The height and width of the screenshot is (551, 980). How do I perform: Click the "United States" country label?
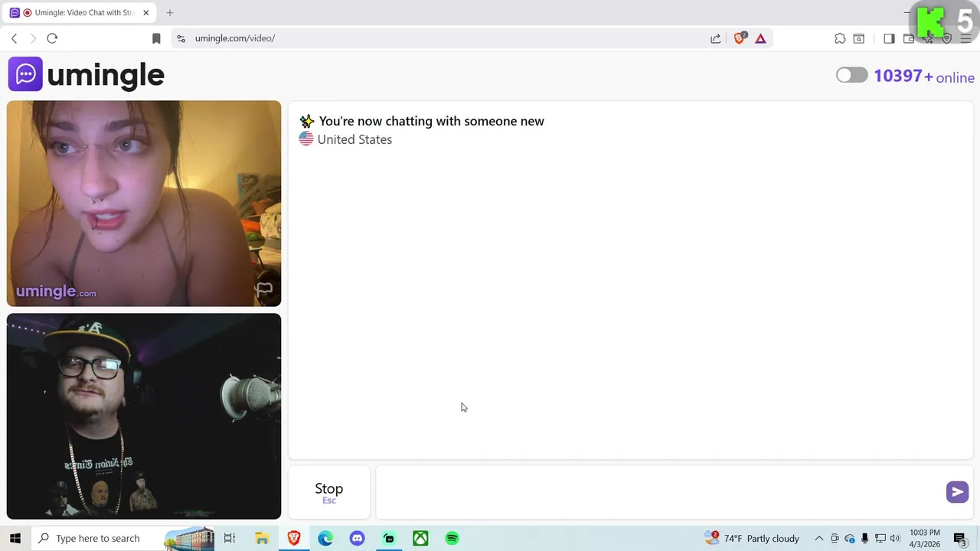(354, 139)
